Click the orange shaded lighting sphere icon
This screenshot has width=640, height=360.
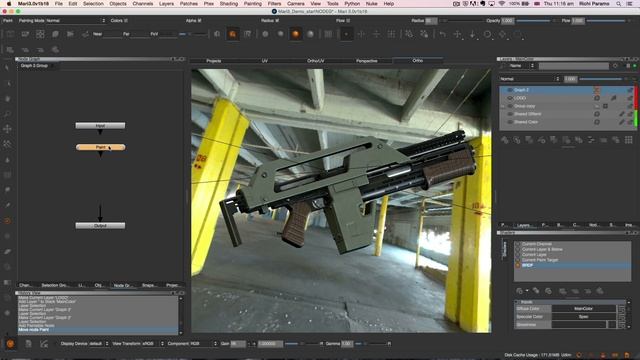pyautogui.click(x=296, y=34)
